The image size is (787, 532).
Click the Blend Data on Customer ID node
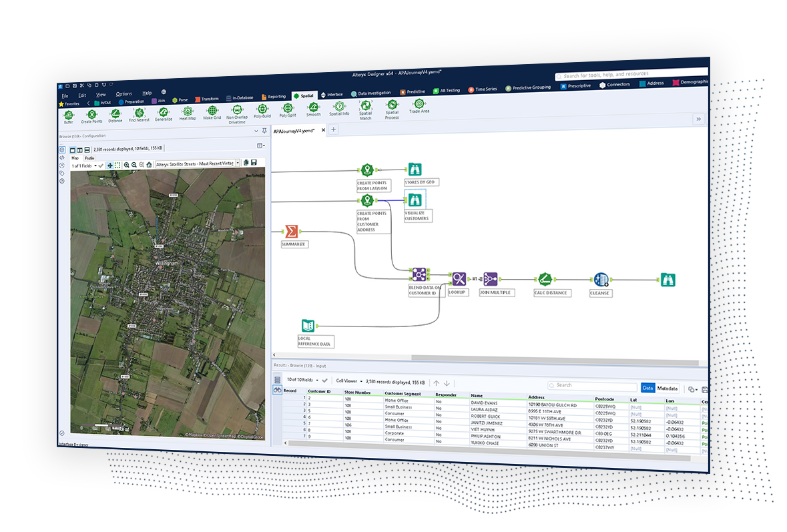tap(419, 274)
